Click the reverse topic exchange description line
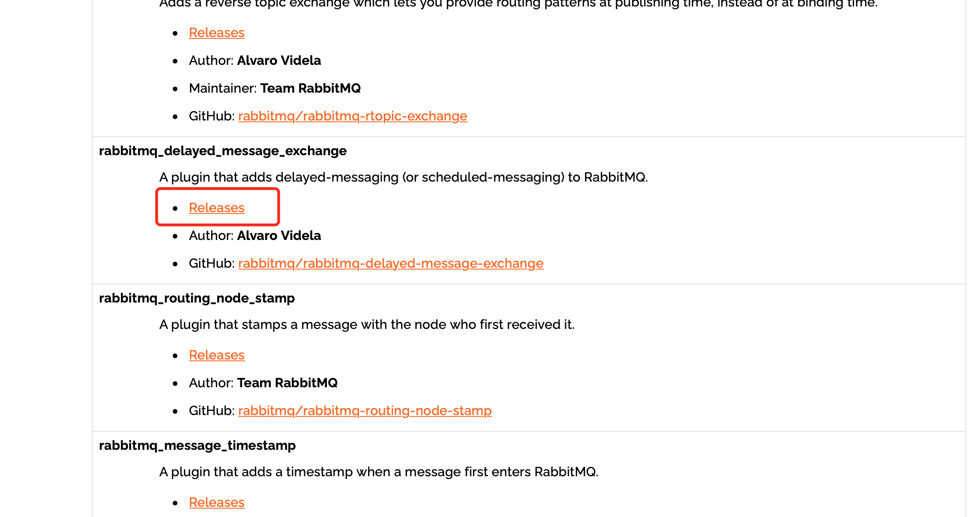Image resolution: width=980 pixels, height=517 pixels. (x=518, y=4)
